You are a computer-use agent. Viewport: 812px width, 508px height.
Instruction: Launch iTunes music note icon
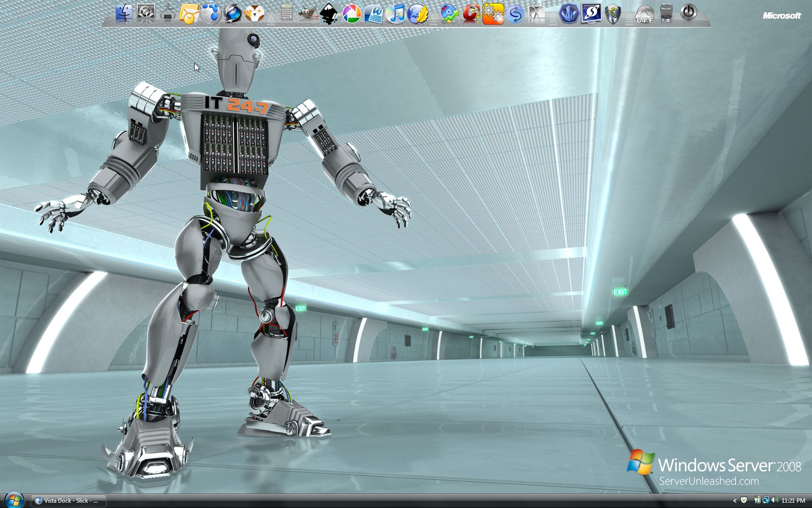(396, 13)
